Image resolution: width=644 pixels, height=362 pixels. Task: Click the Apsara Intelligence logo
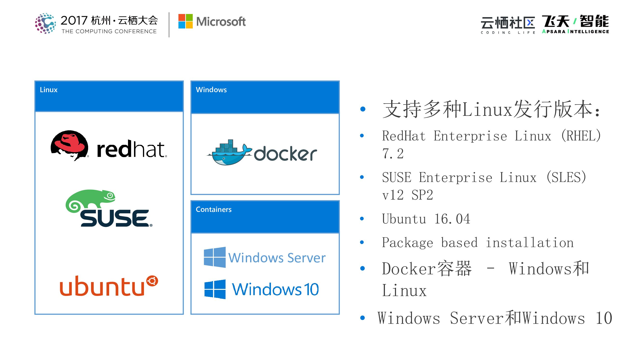pos(575,24)
